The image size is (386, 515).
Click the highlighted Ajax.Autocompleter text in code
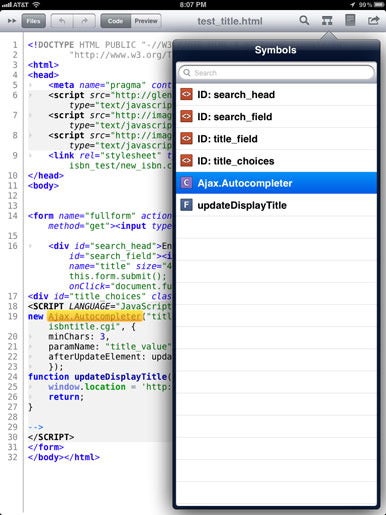95,316
